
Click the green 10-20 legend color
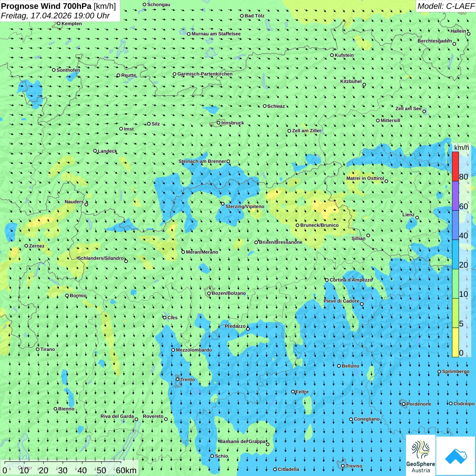click(x=455, y=284)
